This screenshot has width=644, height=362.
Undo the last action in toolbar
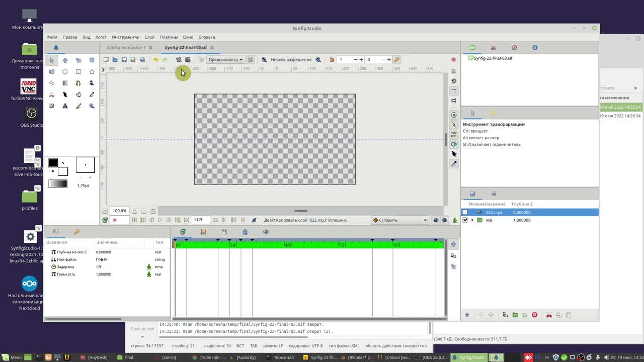156,60
